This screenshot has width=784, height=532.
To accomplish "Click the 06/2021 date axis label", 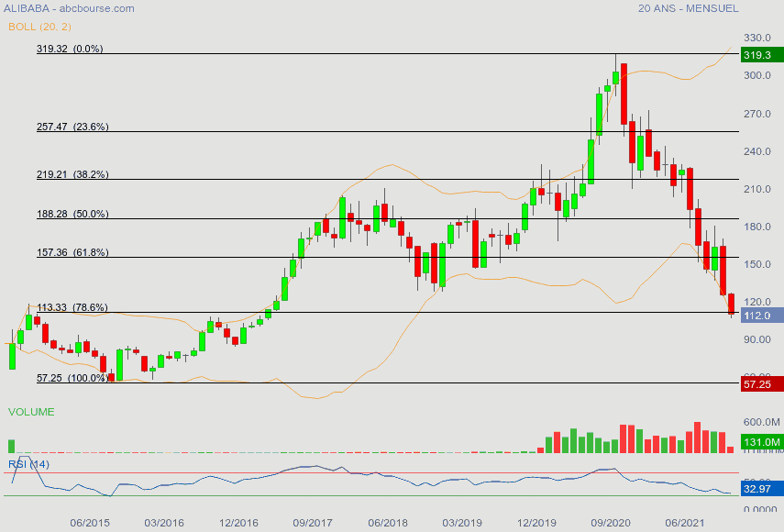I will tap(684, 523).
